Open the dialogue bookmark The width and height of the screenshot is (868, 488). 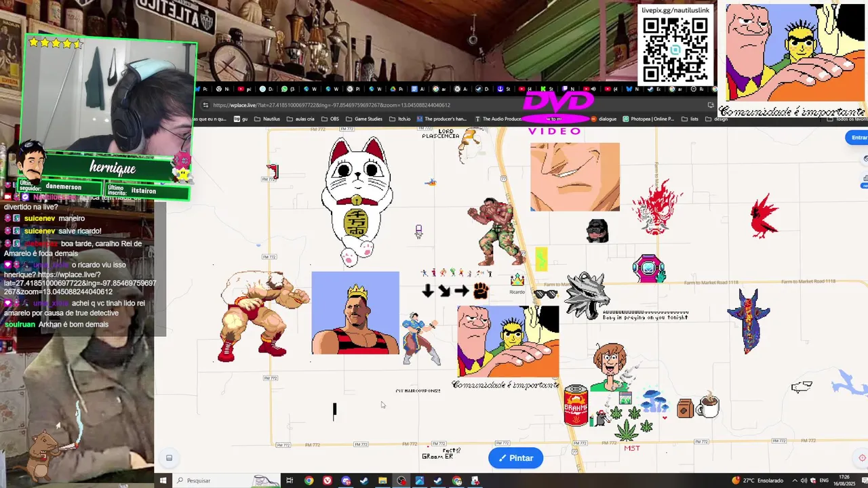pos(604,119)
